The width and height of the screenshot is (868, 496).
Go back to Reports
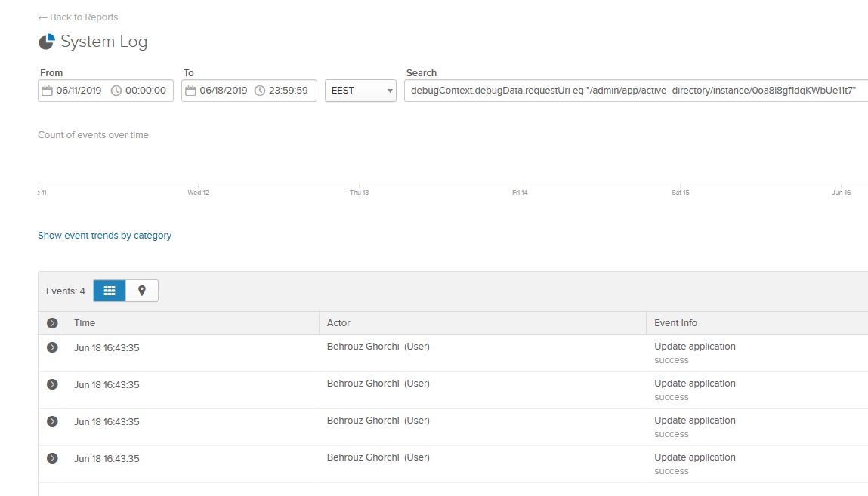(78, 17)
